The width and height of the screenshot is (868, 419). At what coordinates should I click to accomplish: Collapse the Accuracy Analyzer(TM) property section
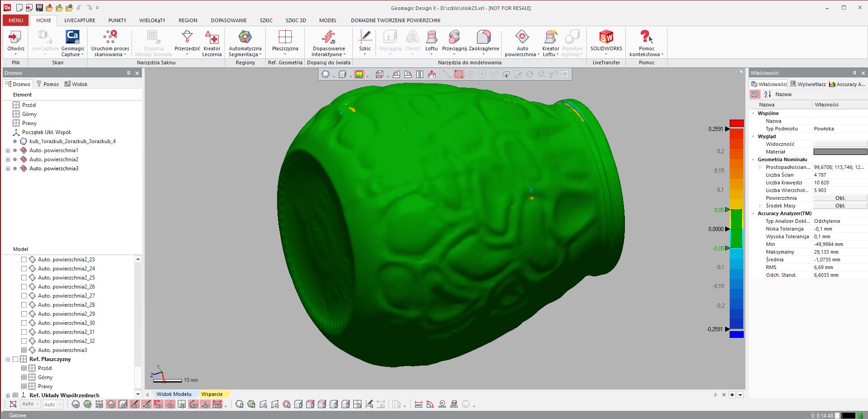click(753, 213)
